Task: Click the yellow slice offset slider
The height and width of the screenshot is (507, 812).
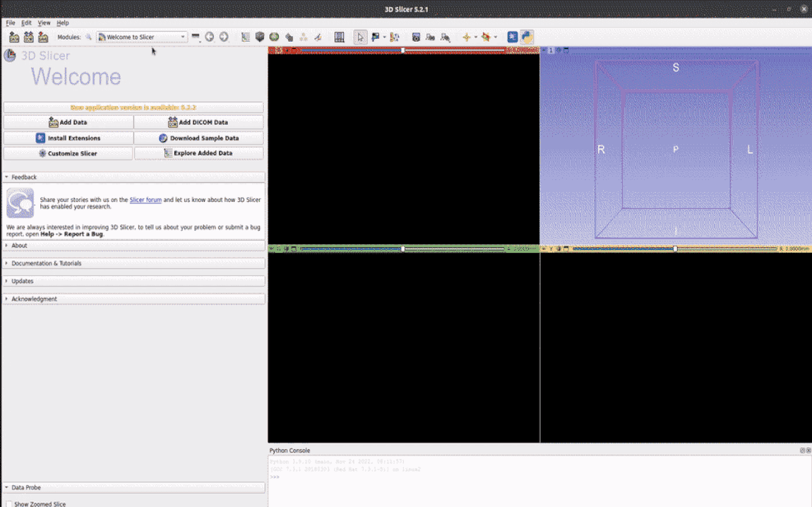Action: click(x=675, y=249)
